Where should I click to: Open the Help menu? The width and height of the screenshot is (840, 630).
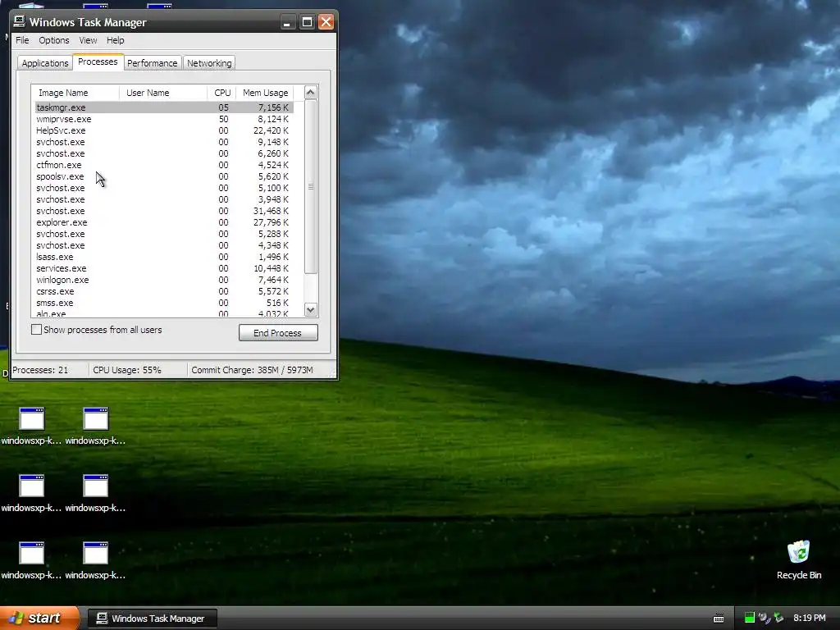point(115,40)
